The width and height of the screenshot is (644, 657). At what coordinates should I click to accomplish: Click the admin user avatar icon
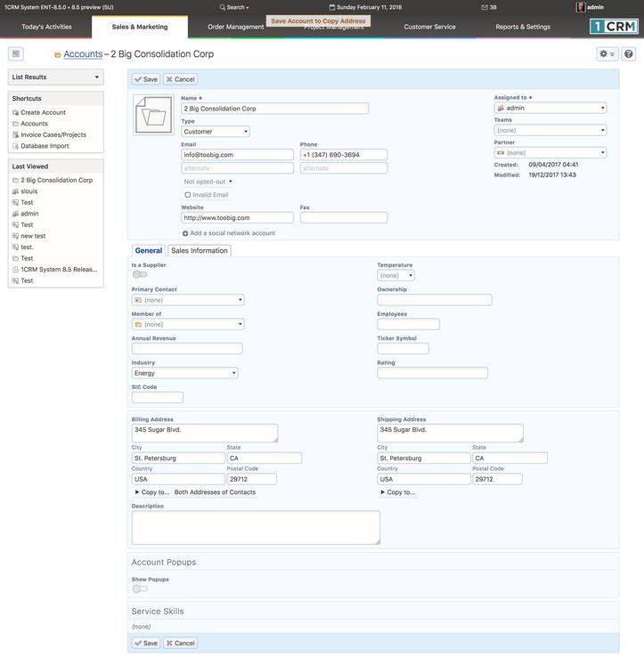point(580,7)
